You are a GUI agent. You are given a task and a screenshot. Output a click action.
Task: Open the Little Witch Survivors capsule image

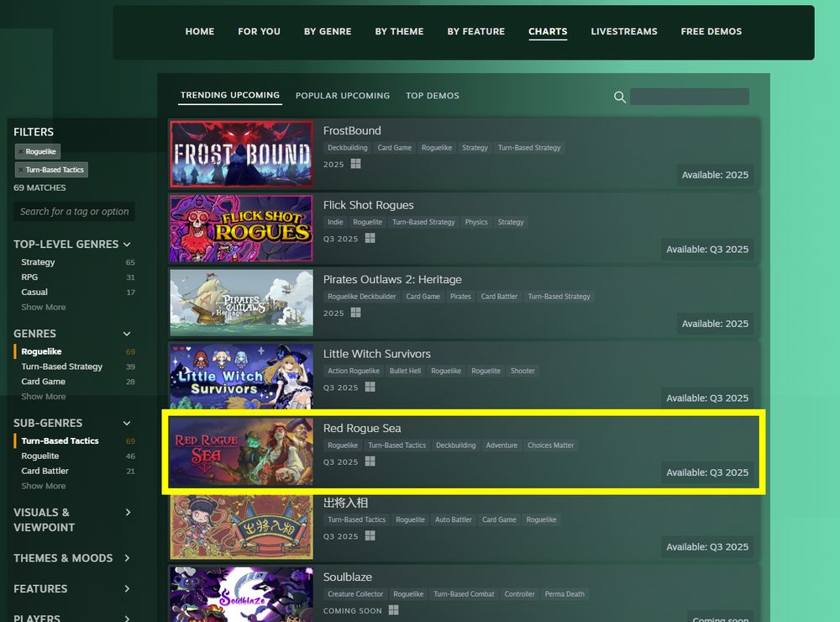point(242,377)
